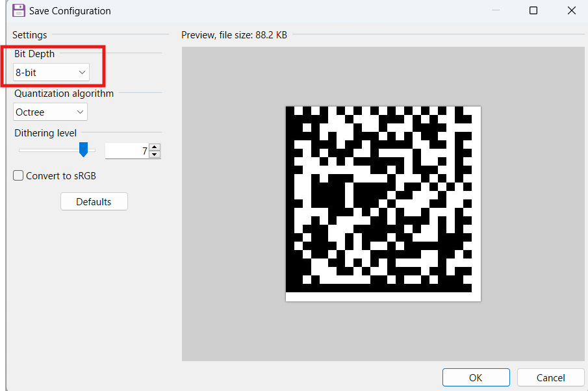
Task: Minimize the Save Configuration window
Action: pos(495,10)
